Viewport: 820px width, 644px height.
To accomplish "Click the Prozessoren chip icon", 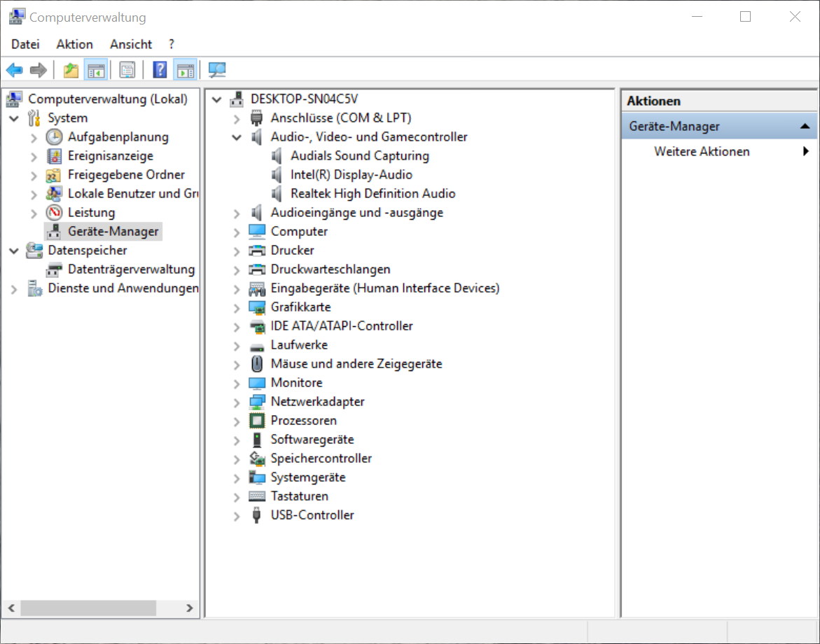I will [257, 421].
